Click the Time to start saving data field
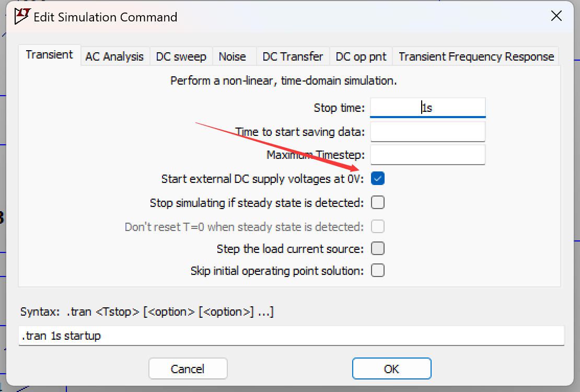 tap(427, 132)
